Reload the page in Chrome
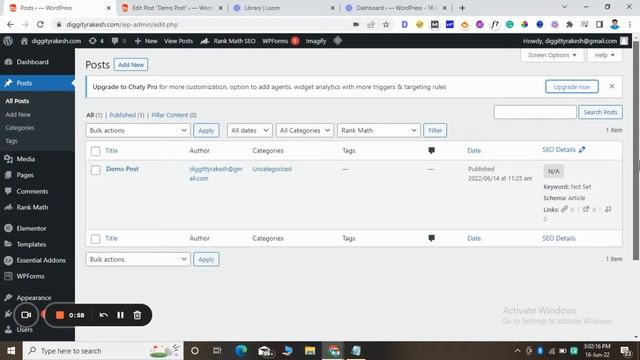Image resolution: width=640 pixels, height=360 pixels. (x=40, y=24)
